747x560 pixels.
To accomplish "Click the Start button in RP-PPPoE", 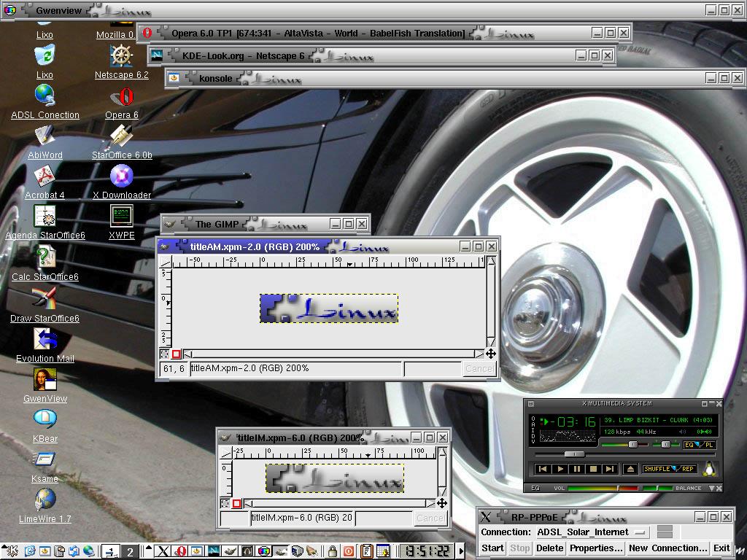I will tap(492, 548).
